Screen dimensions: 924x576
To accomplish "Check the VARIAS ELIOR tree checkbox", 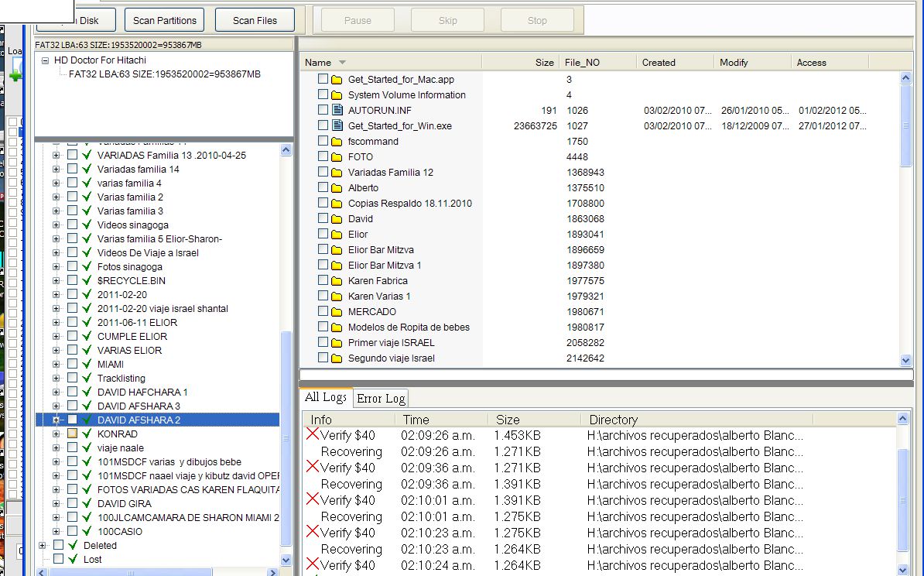I will pyautogui.click(x=73, y=350).
